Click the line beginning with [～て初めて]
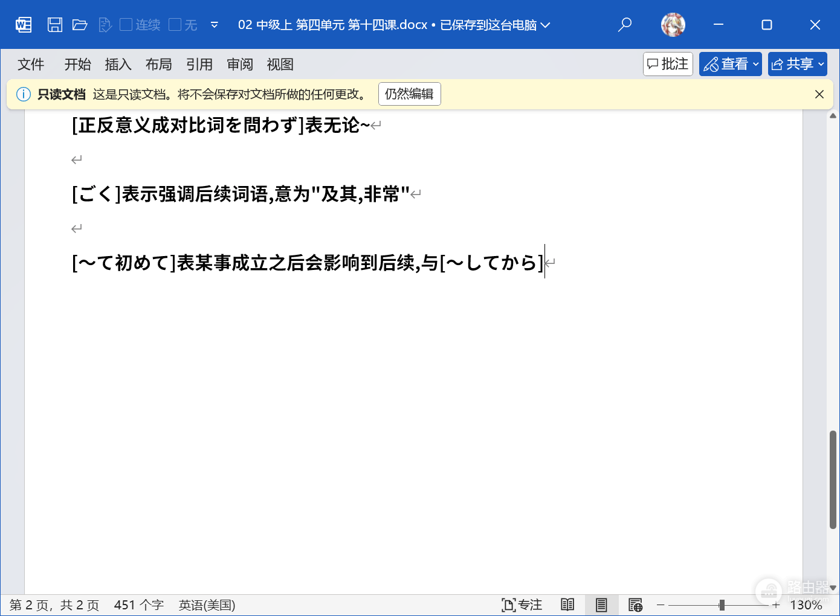The width and height of the screenshot is (840, 616). click(308, 263)
